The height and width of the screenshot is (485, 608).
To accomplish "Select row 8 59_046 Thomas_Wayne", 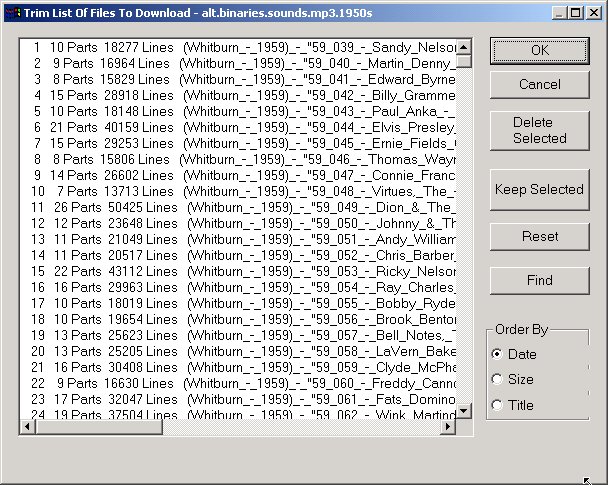I will pos(238,159).
